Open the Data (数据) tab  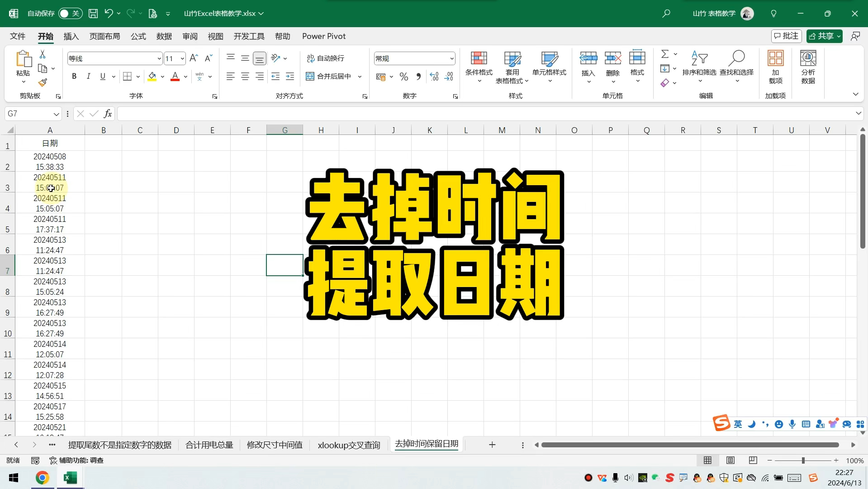coord(164,36)
